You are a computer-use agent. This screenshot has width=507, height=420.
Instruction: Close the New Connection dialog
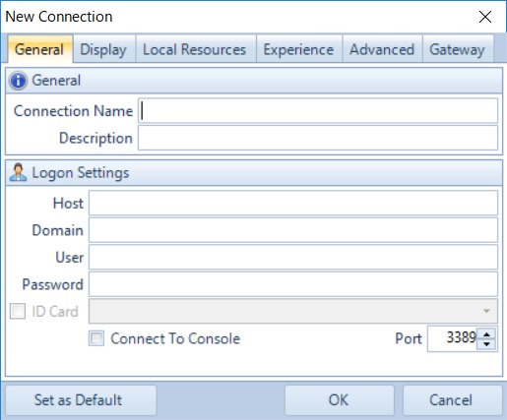485,17
